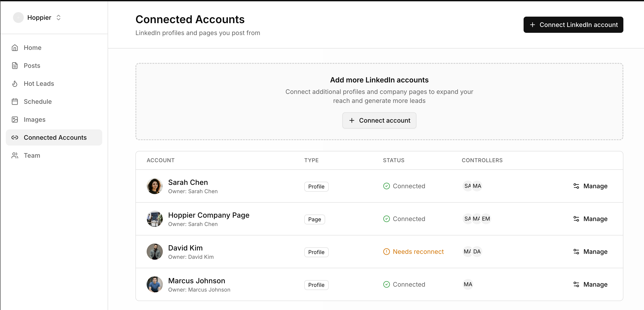Click the Images picture icon
644x310 pixels.
click(15, 120)
